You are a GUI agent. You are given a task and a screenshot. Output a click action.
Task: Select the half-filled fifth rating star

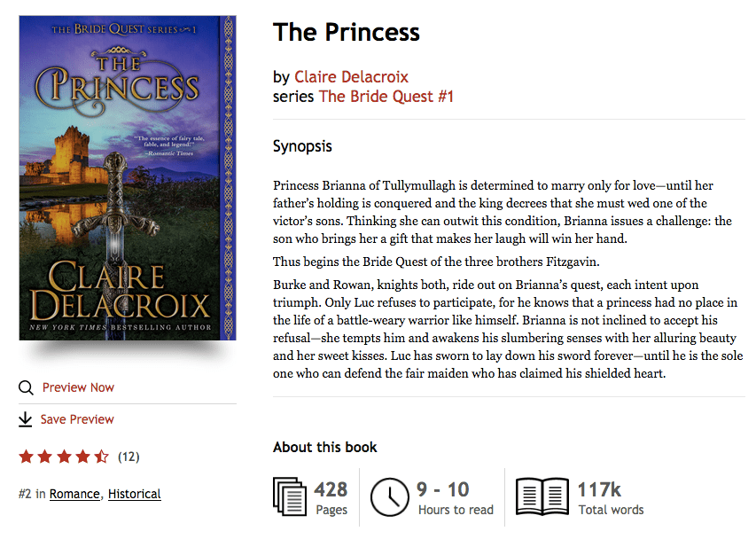(100, 456)
